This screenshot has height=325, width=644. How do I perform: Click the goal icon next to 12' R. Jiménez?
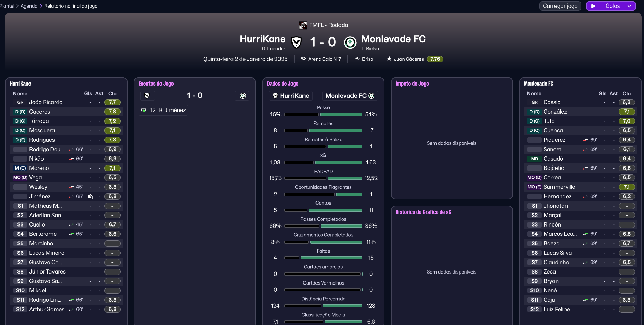point(144,110)
